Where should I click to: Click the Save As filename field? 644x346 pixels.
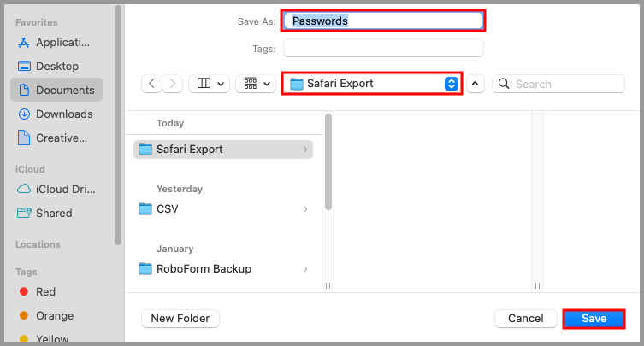pos(384,21)
